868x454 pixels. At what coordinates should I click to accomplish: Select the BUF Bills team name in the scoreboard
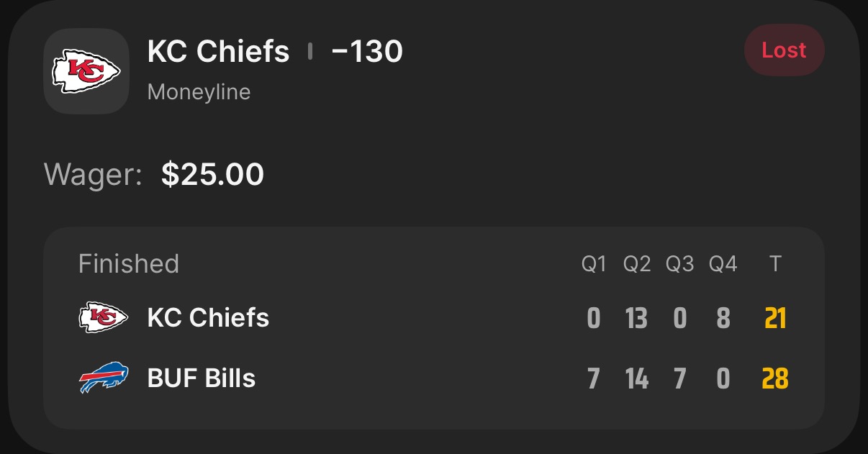coord(202,378)
